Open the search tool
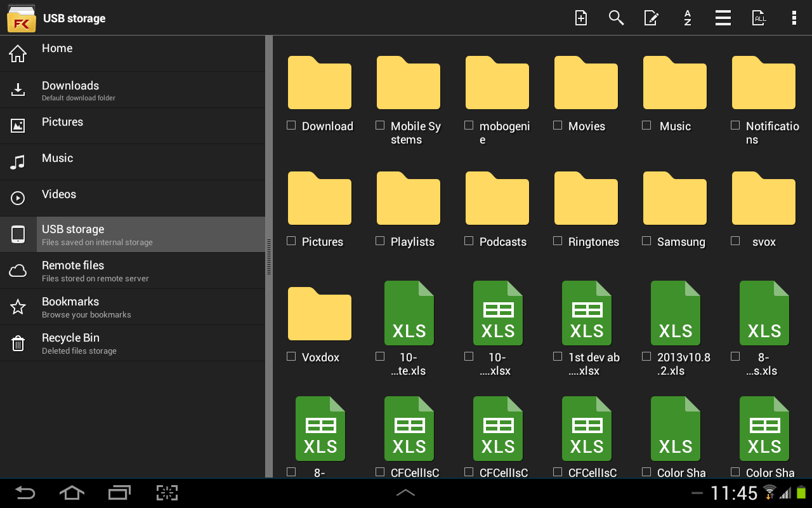The width and height of the screenshot is (812, 508). pos(616,18)
